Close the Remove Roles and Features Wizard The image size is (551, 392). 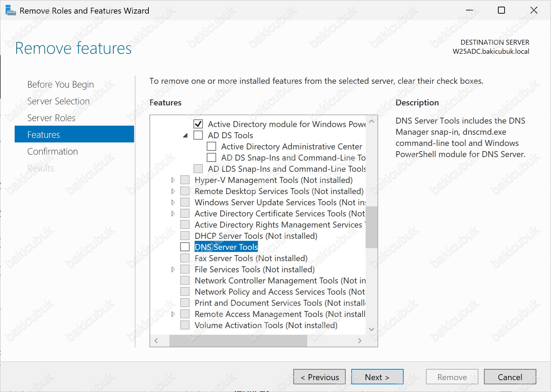click(534, 10)
